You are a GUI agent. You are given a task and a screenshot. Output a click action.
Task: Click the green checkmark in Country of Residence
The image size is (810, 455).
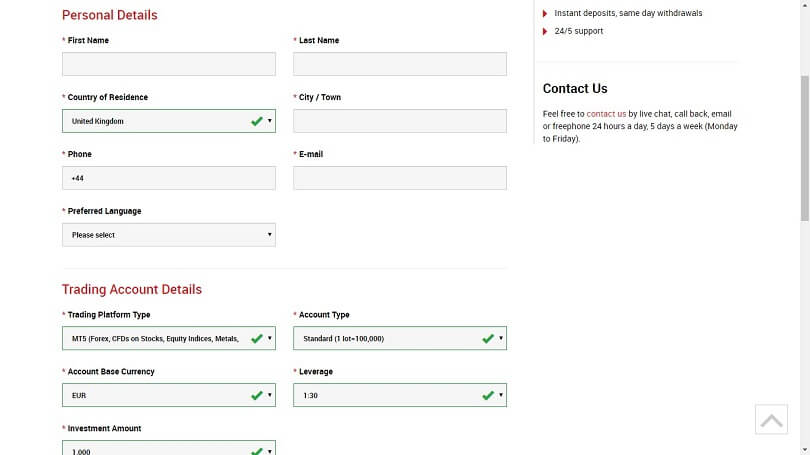pyautogui.click(x=257, y=121)
